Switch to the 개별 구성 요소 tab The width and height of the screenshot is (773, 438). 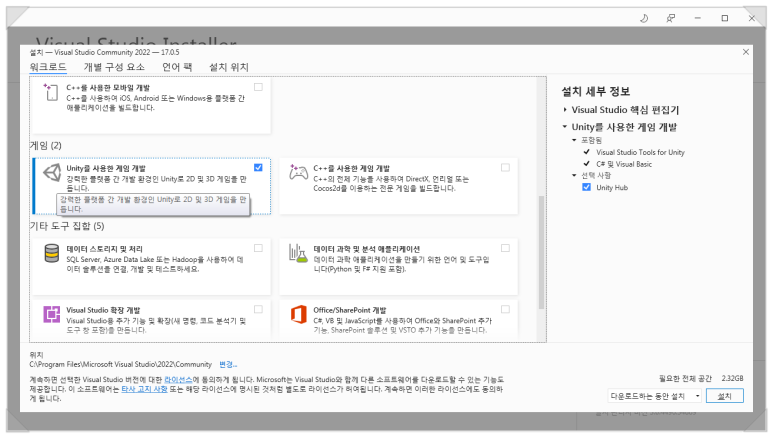click(114, 67)
